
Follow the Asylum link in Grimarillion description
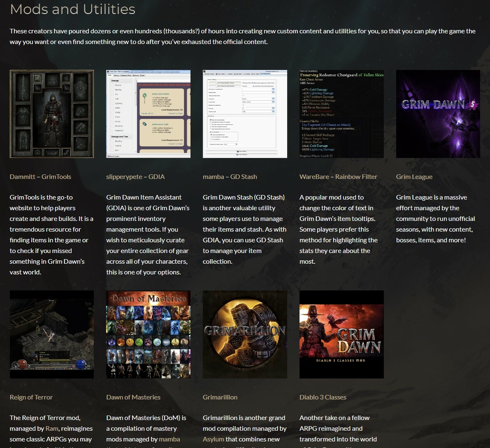point(214,439)
